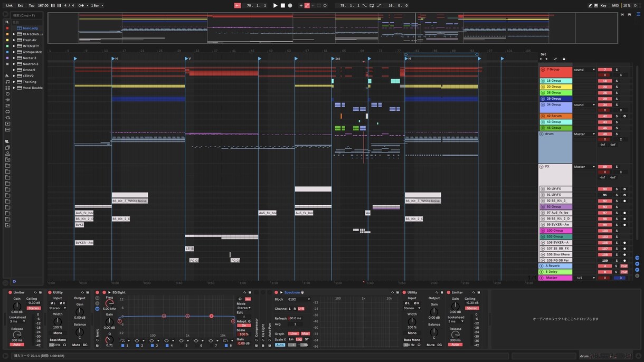Open first Limiter Lookahead 3 ms dropdown
This screenshot has width=644, height=362.
coord(17,321)
